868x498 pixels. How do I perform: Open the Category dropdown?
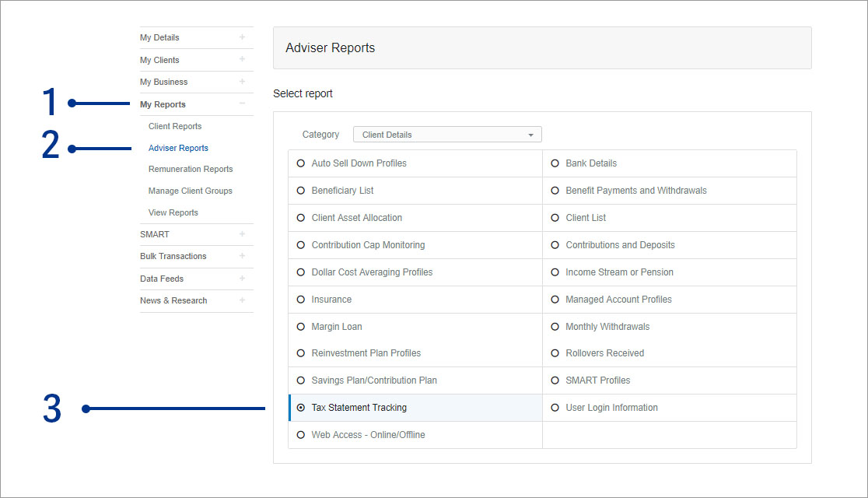(x=447, y=135)
